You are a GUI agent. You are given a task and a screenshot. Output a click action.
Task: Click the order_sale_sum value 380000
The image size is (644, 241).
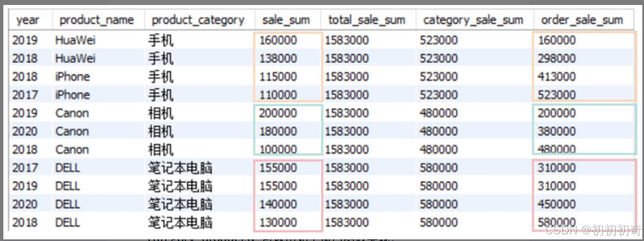[557, 132]
